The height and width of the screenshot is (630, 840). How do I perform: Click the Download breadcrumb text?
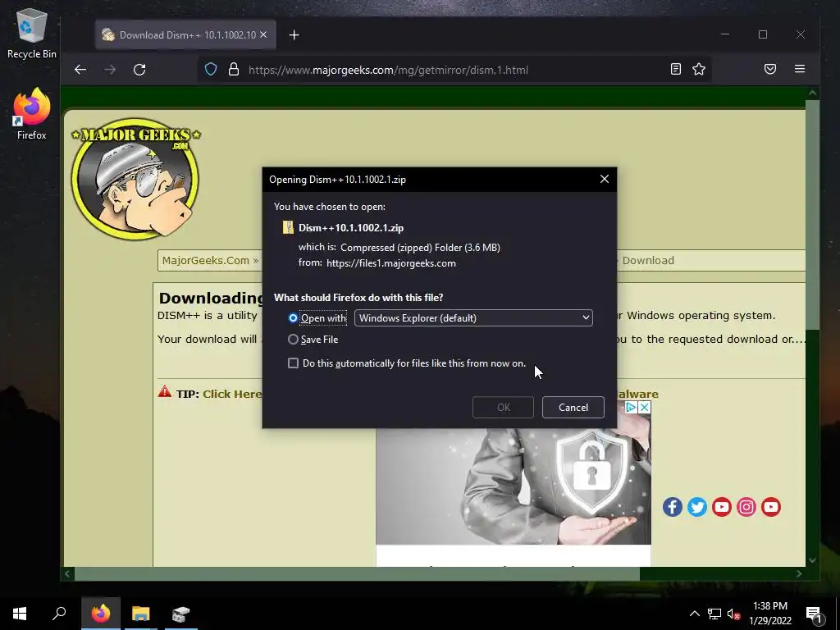click(x=648, y=260)
